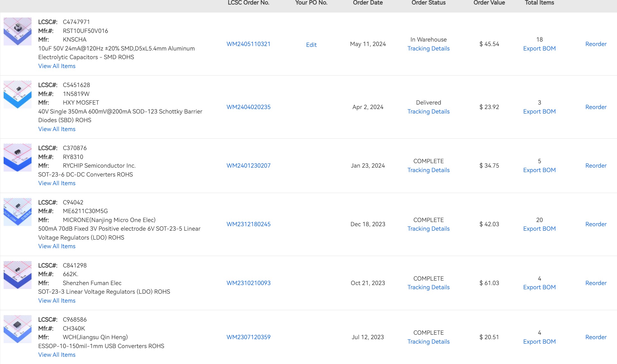The width and height of the screenshot is (617, 364).
Task: Open order number WM2310210093
Action: coord(248,283)
